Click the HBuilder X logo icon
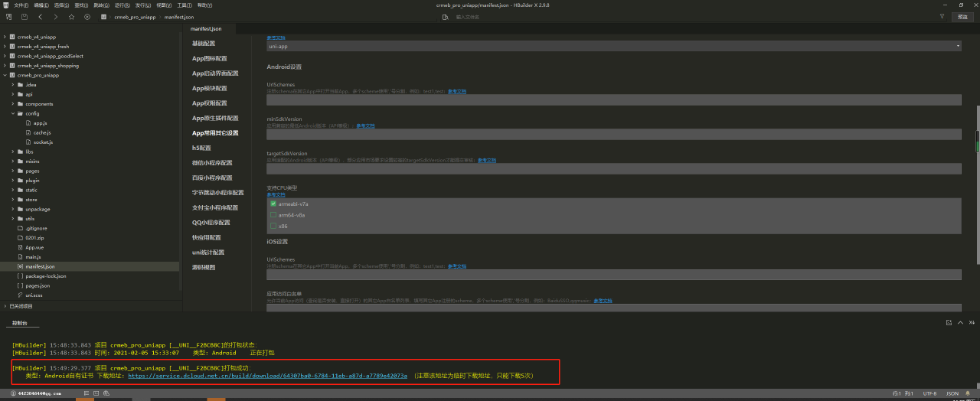 pos(5,5)
